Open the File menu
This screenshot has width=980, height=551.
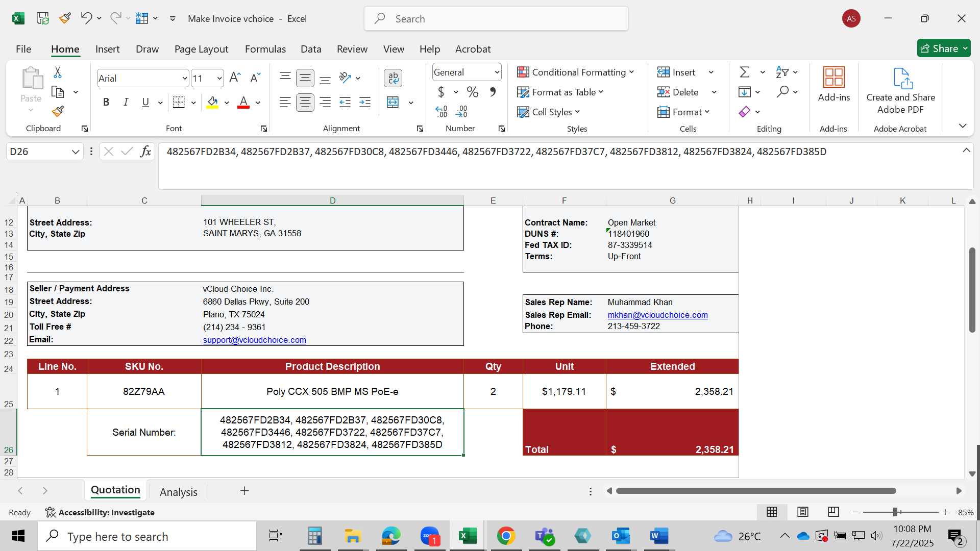coord(23,49)
